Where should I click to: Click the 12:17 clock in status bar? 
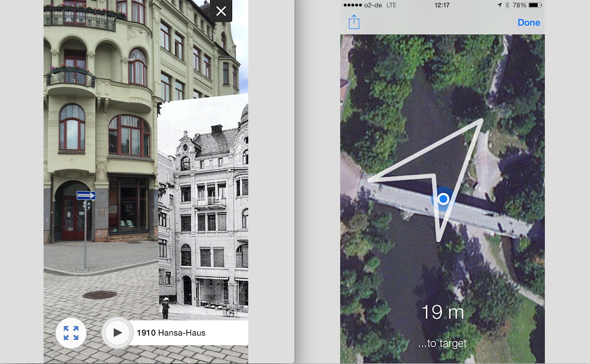442,5
